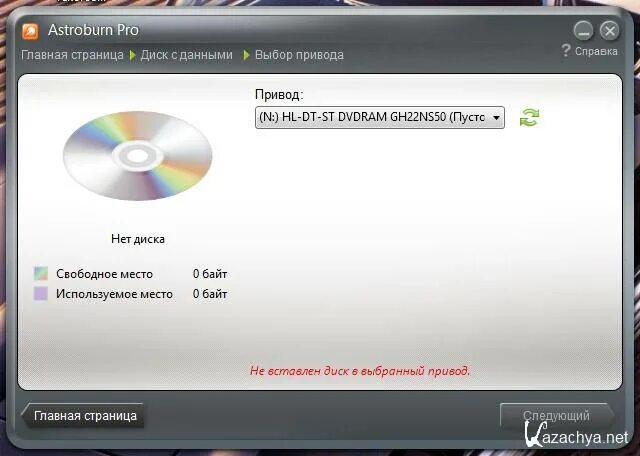Click the Astroburn Pro title text
Screen dimensions: 640x456
click(x=93, y=30)
